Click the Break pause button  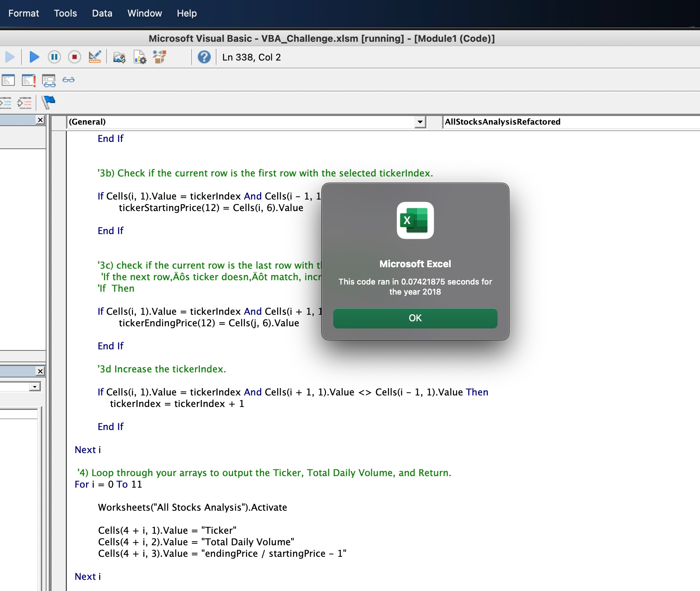pyautogui.click(x=54, y=57)
